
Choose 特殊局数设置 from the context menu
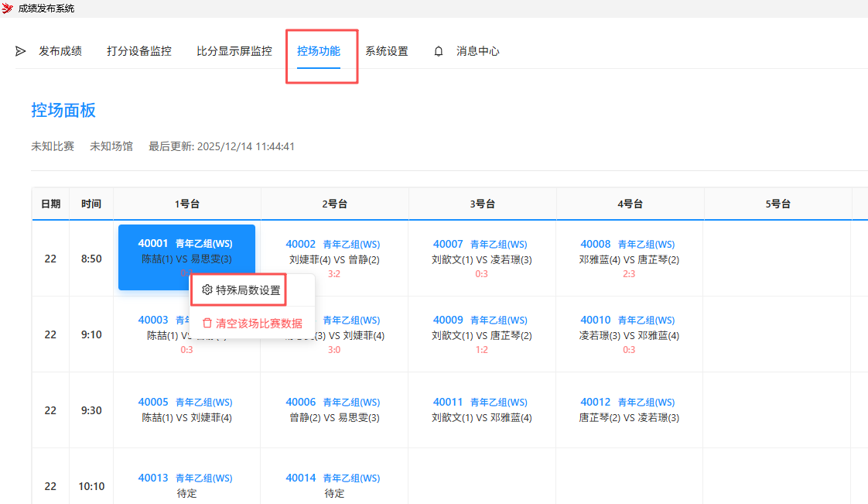246,289
